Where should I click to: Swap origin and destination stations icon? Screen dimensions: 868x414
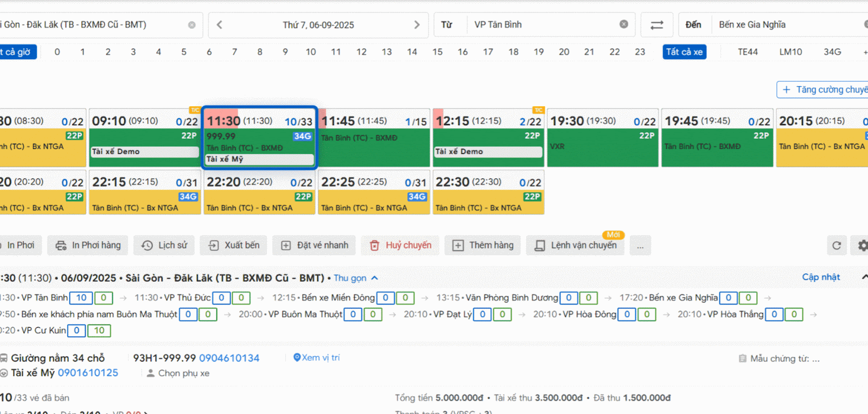(656, 25)
